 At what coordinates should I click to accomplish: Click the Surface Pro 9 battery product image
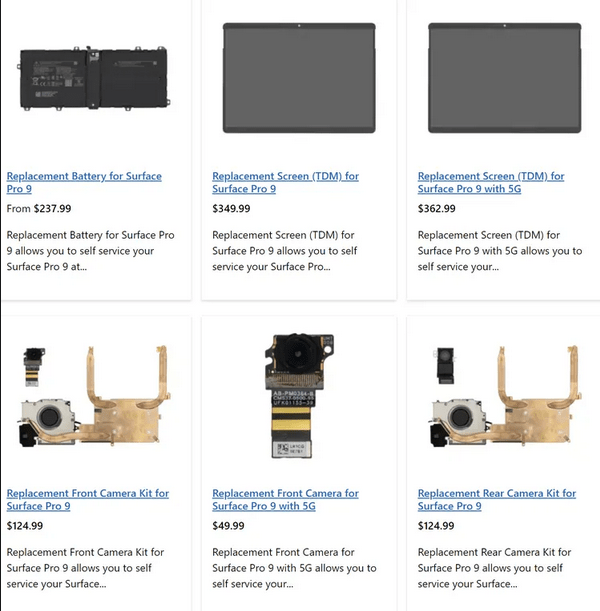click(x=94, y=79)
